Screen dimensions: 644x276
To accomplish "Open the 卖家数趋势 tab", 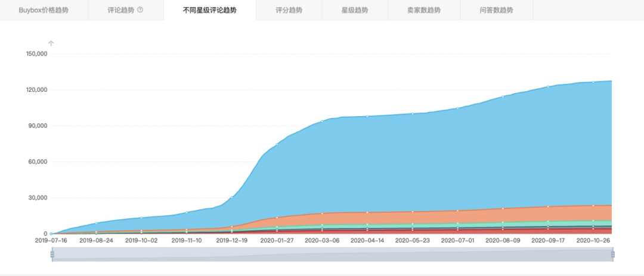I will pyautogui.click(x=423, y=10).
